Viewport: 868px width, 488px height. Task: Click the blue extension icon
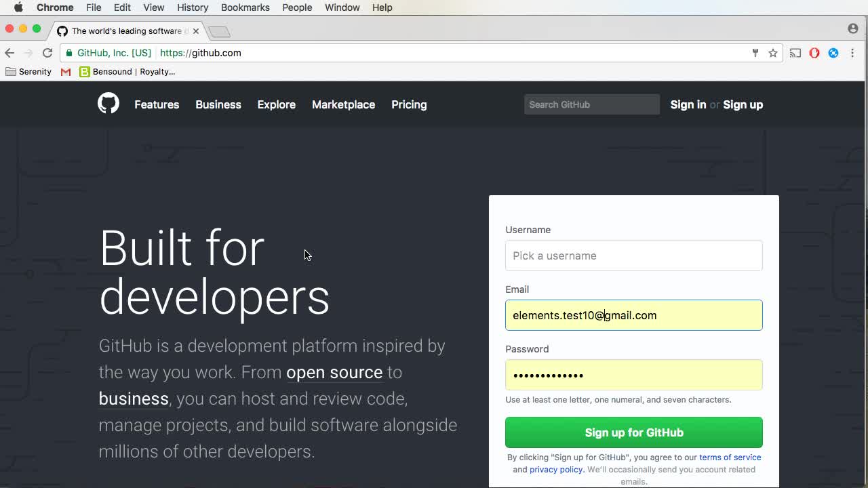click(833, 53)
